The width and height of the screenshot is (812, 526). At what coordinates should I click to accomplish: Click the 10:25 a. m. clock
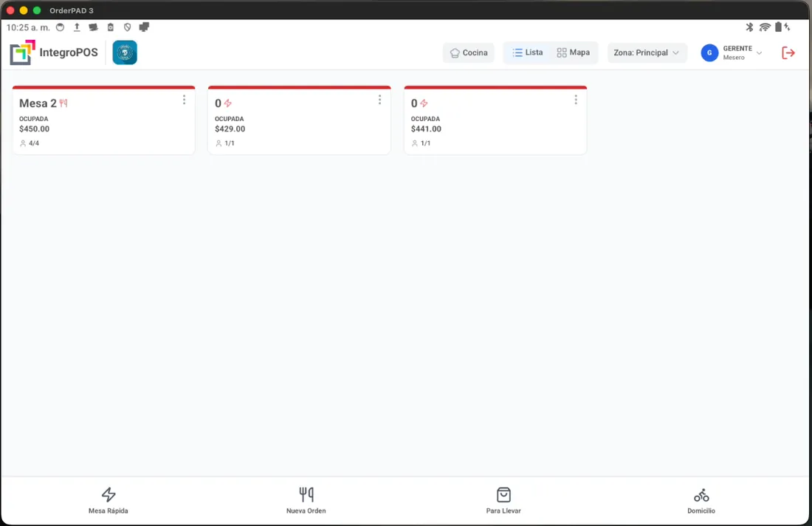tap(28, 27)
